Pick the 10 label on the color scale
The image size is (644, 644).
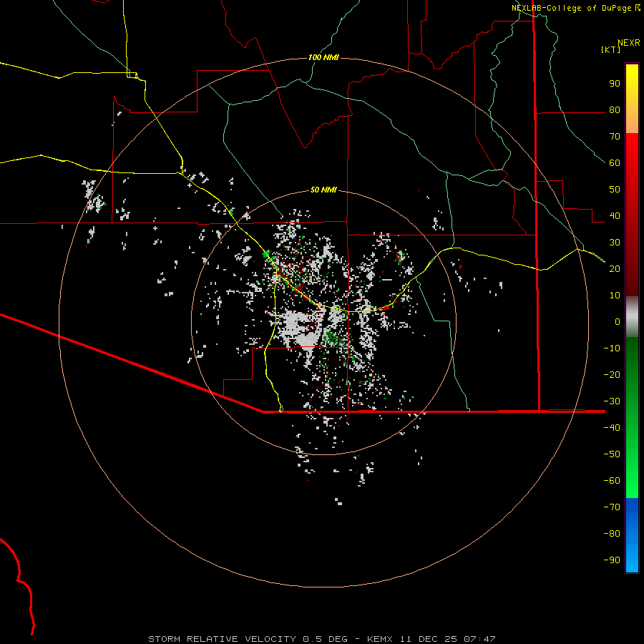pyautogui.click(x=615, y=296)
